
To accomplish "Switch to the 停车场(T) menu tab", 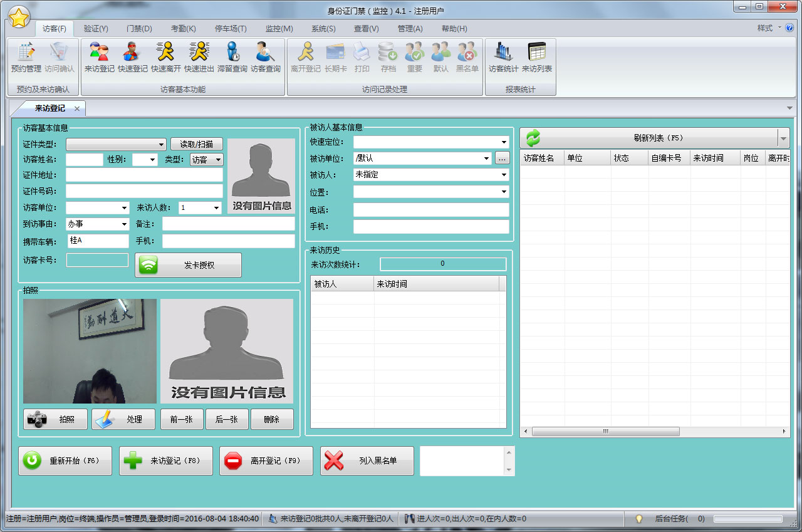I will click(x=231, y=29).
